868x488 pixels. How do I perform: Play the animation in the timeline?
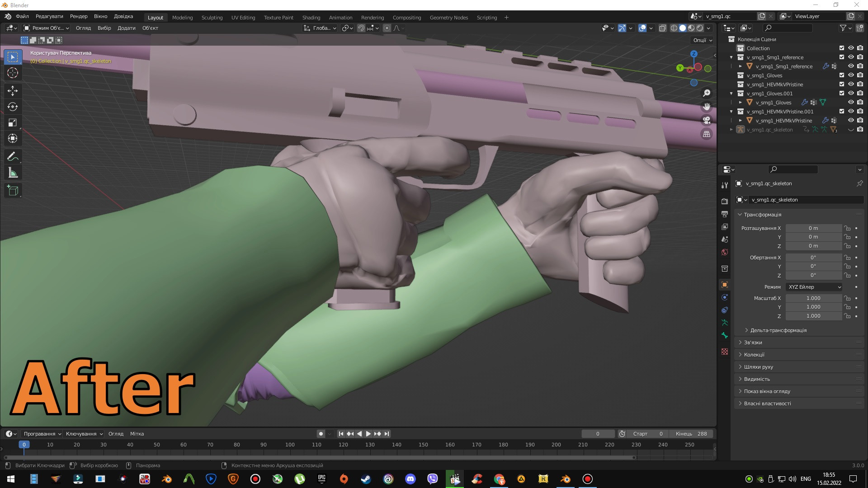click(368, 433)
